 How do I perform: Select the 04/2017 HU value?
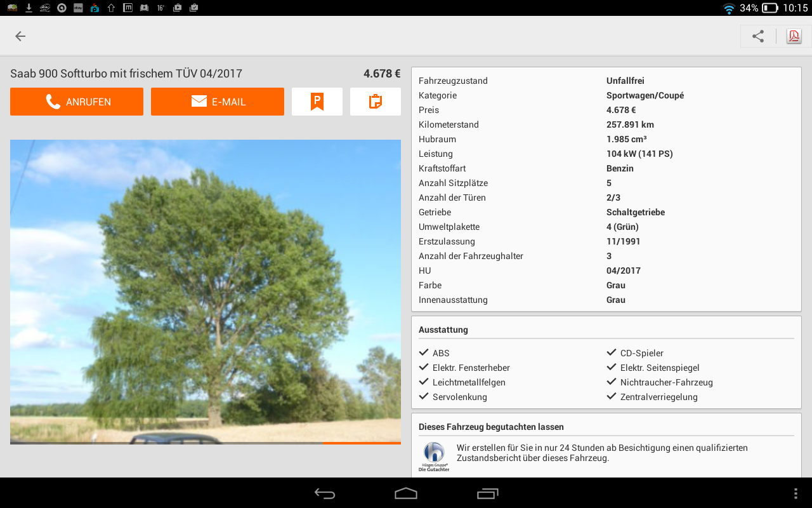point(624,271)
